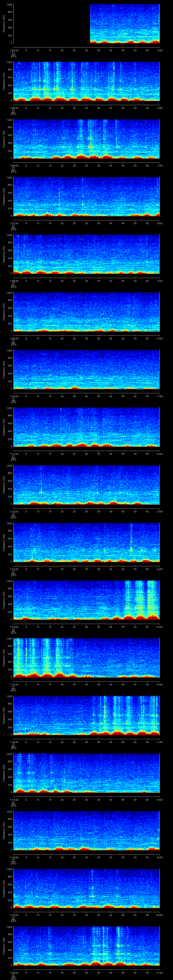This screenshot has height=980, width=173.
Task: Select the spectrogram panel beginning at 7:07:00
Action: tap(86, 196)
